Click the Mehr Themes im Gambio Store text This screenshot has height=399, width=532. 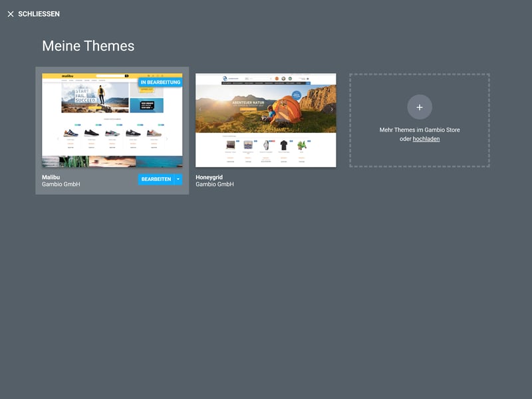pos(420,130)
